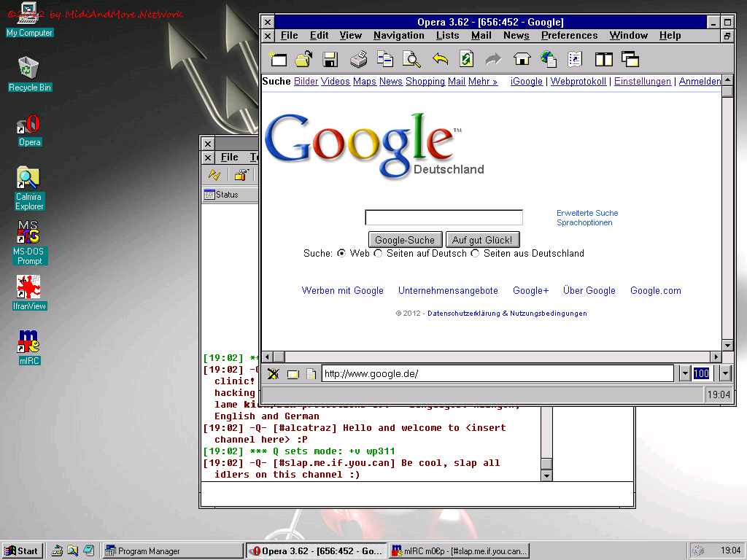Viewport: 747px width, 560px height.
Task: Open the Start menu on the taskbar
Action: pyautogui.click(x=21, y=551)
